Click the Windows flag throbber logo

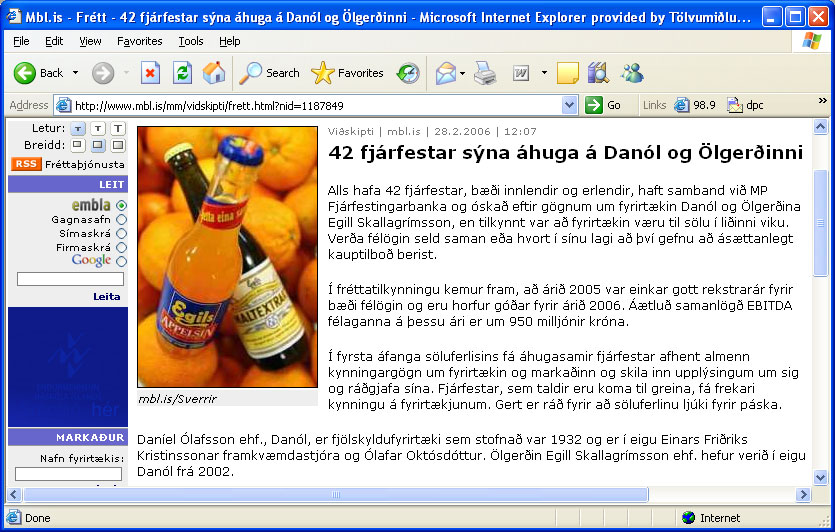pos(811,40)
